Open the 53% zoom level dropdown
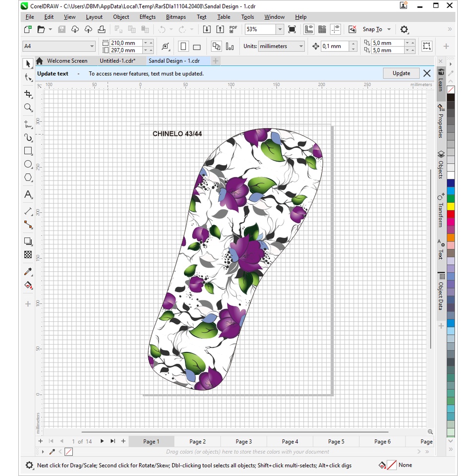 280,30
